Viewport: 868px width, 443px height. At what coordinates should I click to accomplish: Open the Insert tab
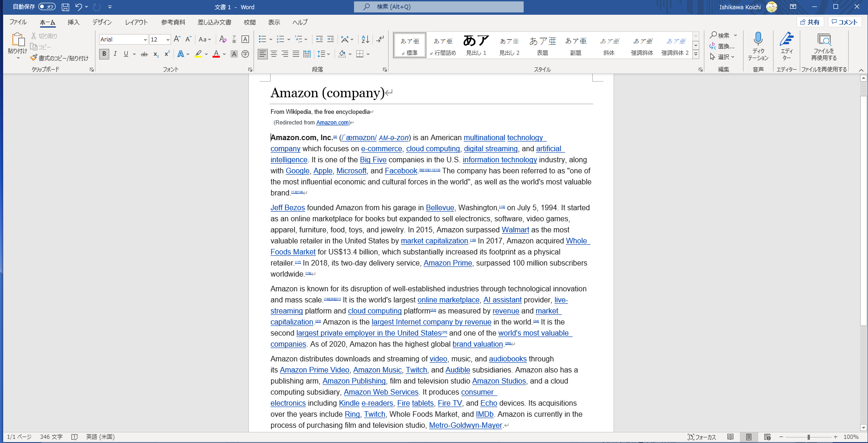coord(73,22)
